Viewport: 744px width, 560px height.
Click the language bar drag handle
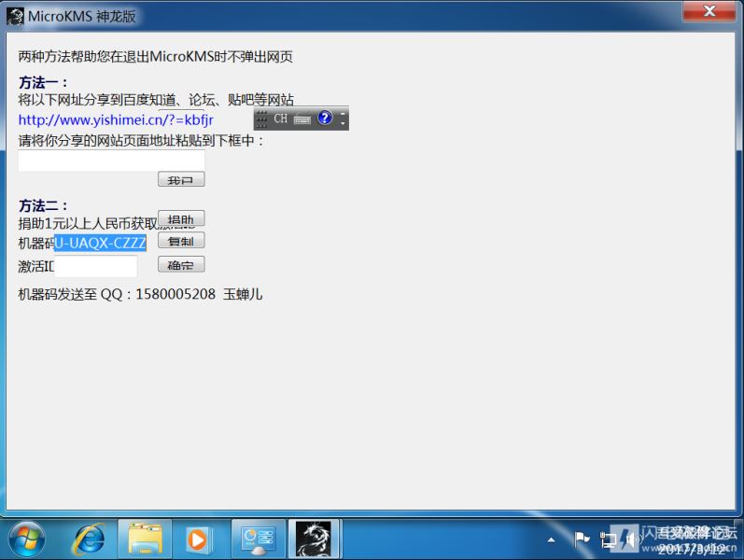pyautogui.click(x=261, y=119)
